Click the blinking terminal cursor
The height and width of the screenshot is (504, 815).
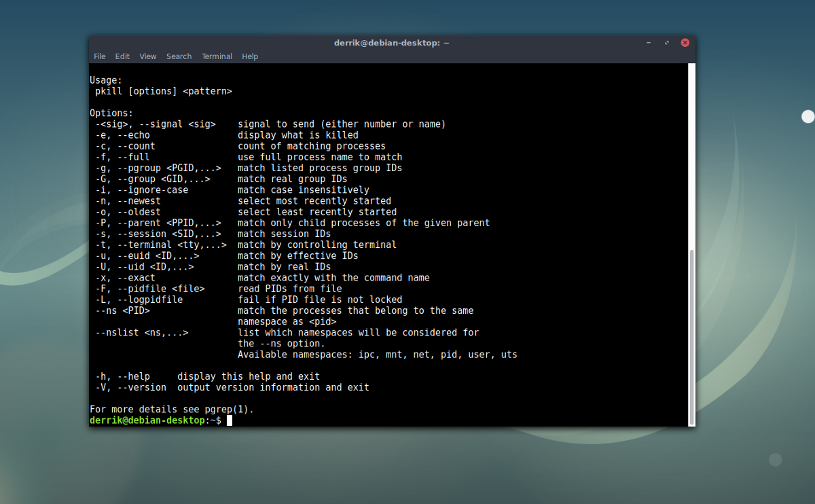229,420
